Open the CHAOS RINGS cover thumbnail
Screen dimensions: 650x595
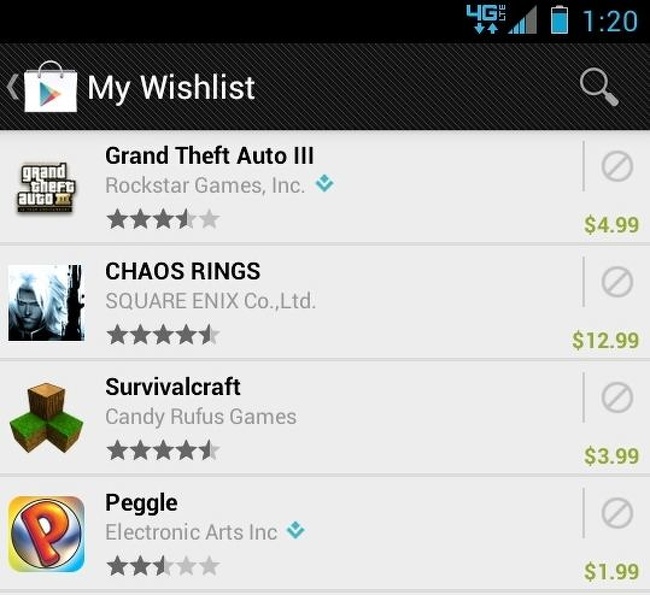pyautogui.click(x=46, y=303)
